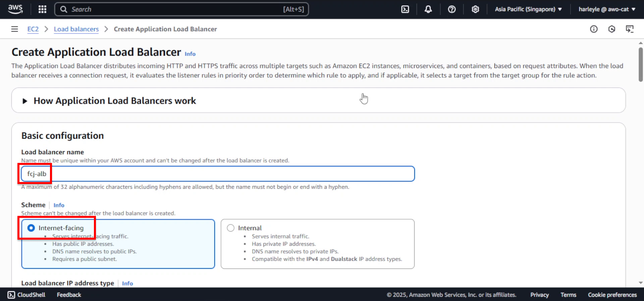This screenshot has width=644, height=301.
Task: Click the Basic configuration heading
Action: [63, 135]
